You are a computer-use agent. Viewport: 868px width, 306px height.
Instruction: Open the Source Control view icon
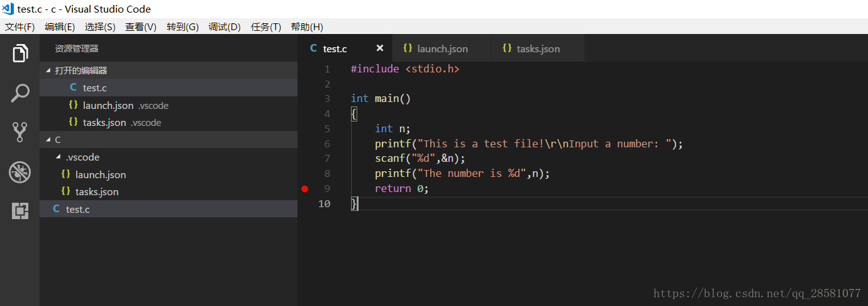(x=20, y=132)
